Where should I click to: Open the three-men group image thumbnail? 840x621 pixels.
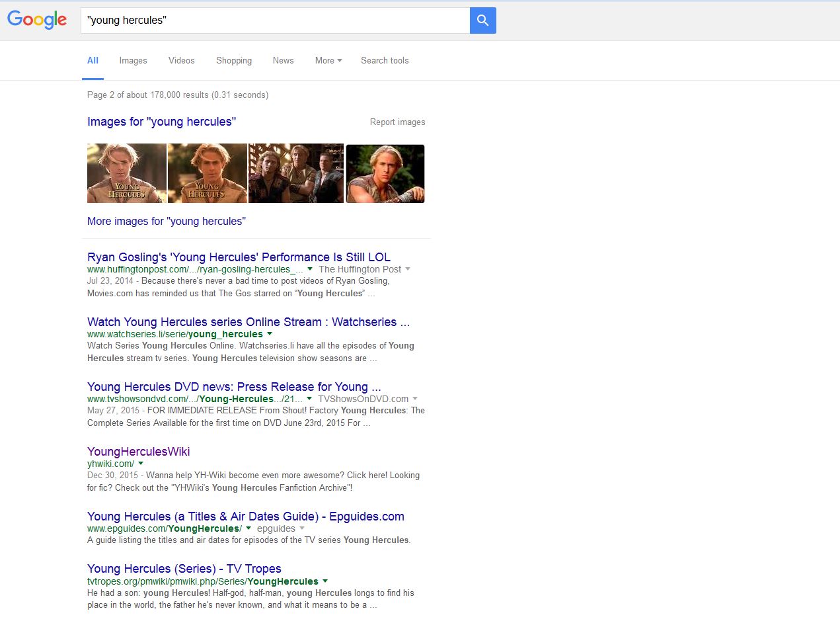tap(295, 173)
